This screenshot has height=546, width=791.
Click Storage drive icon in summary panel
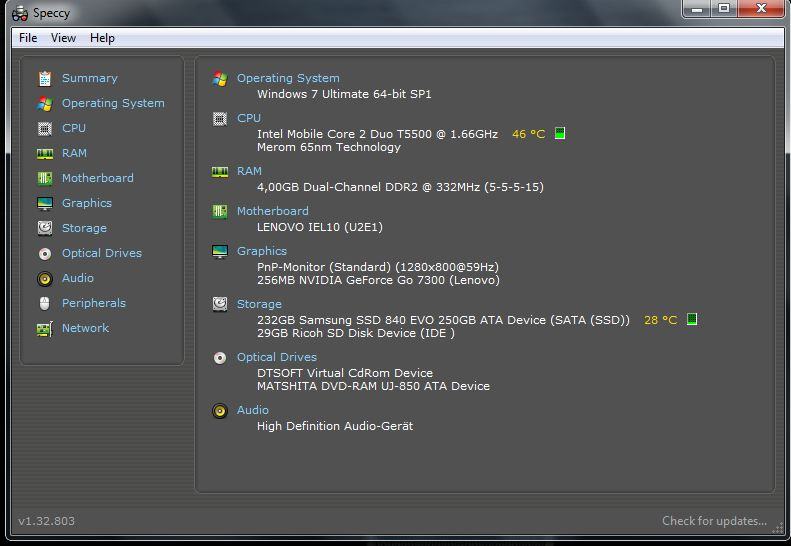coord(220,304)
